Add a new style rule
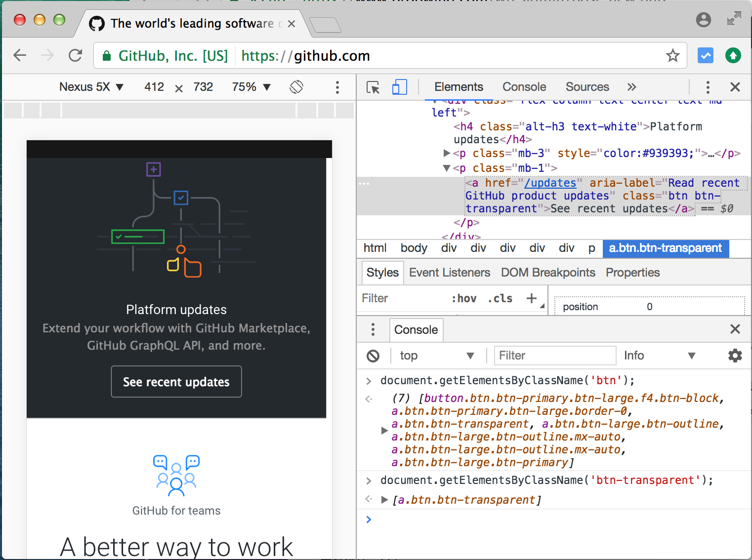752x560 pixels. [532, 298]
